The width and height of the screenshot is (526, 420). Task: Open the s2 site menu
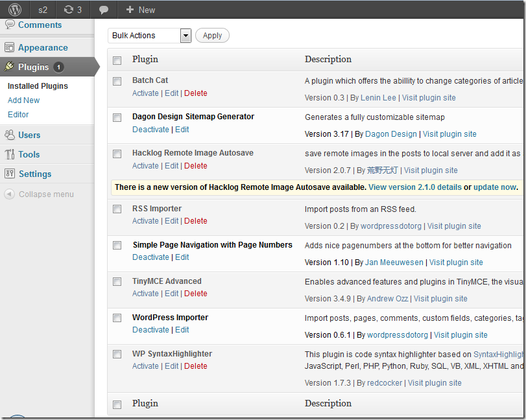point(43,10)
